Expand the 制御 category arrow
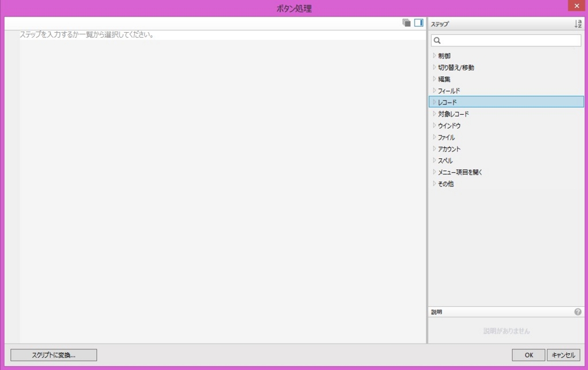 434,56
